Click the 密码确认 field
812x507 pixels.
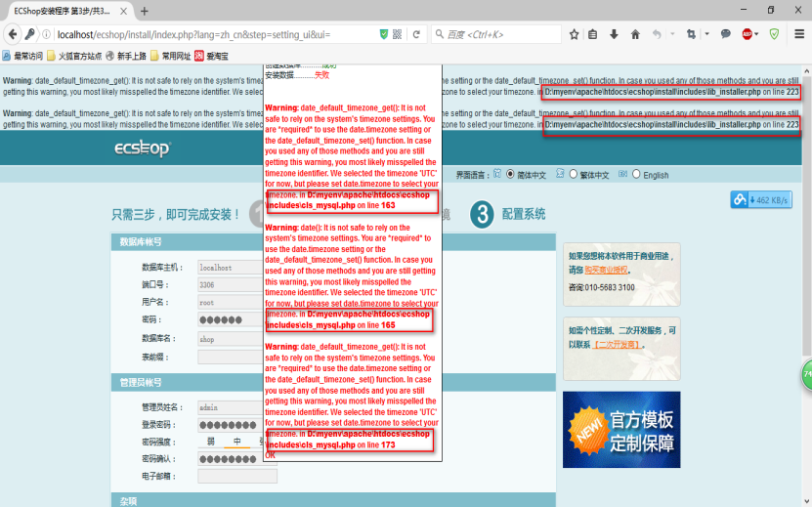pos(231,459)
